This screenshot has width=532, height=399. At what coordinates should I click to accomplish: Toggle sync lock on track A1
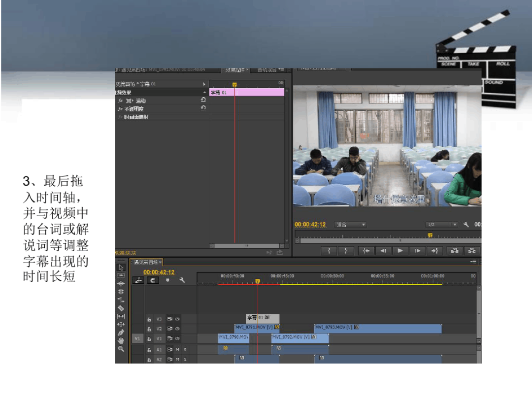pyautogui.click(x=169, y=349)
